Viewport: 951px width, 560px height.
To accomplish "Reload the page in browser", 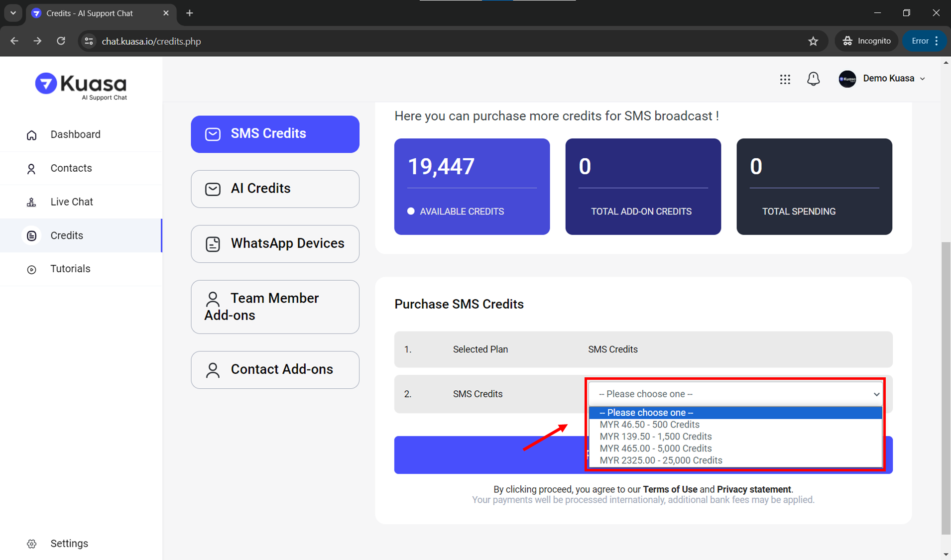I will point(61,41).
